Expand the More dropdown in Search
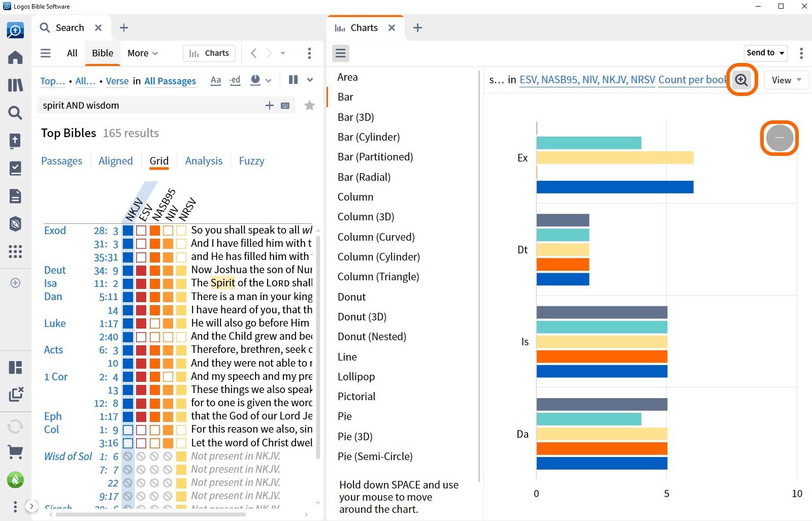The height and width of the screenshot is (521, 812). (143, 53)
